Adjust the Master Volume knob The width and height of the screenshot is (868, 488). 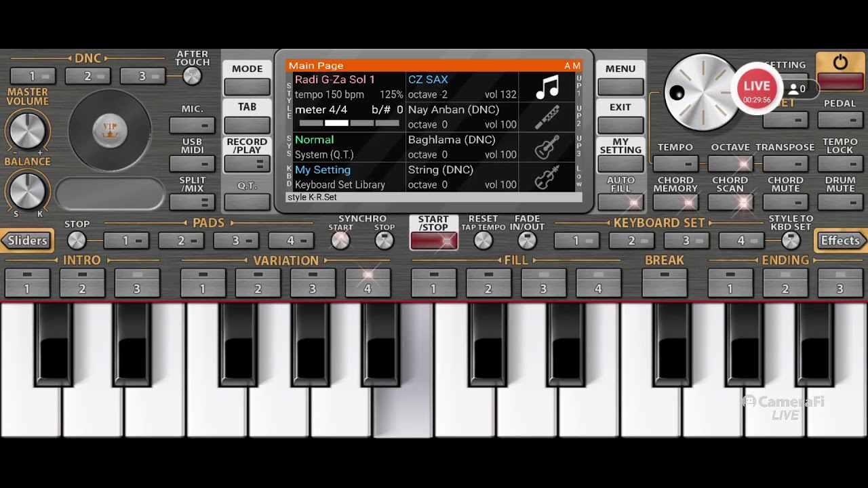[x=28, y=130]
